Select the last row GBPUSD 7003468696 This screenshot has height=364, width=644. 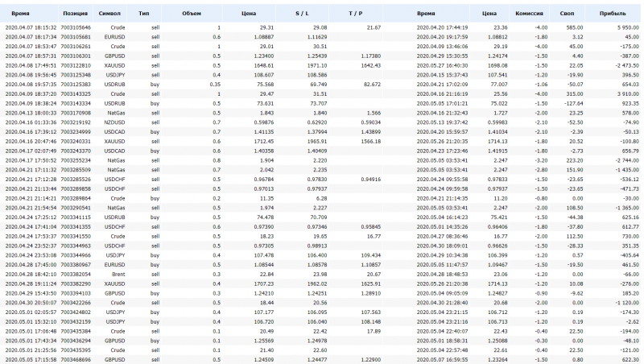click(x=320, y=359)
